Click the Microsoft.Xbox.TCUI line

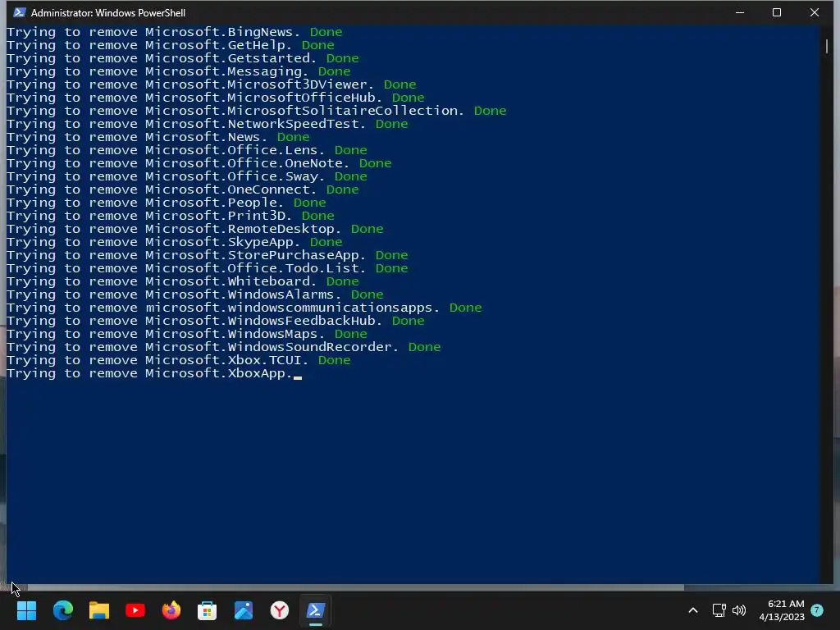(178, 360)
